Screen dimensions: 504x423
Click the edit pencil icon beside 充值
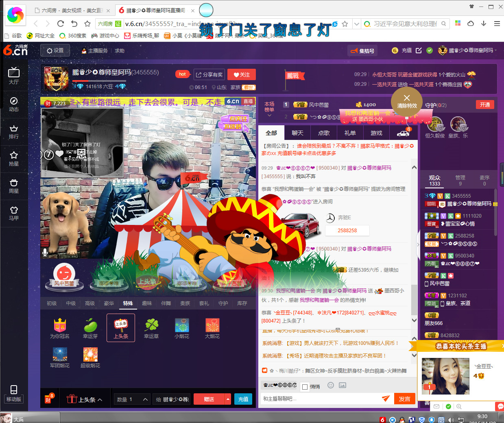(419, 50)
